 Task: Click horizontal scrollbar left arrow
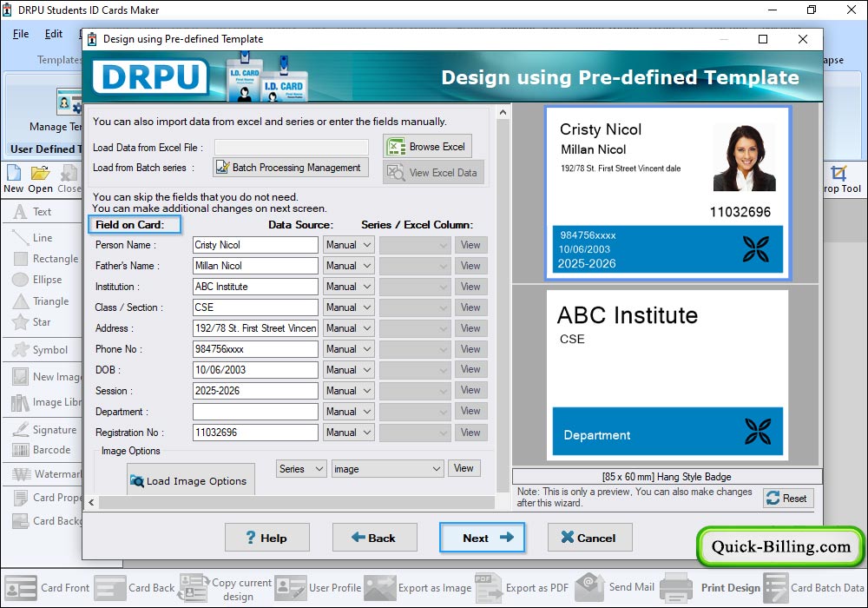point(92,502)
